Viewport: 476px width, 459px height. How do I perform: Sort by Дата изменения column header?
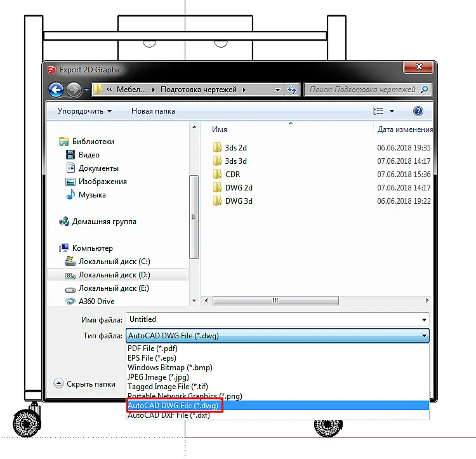point(405,130)
